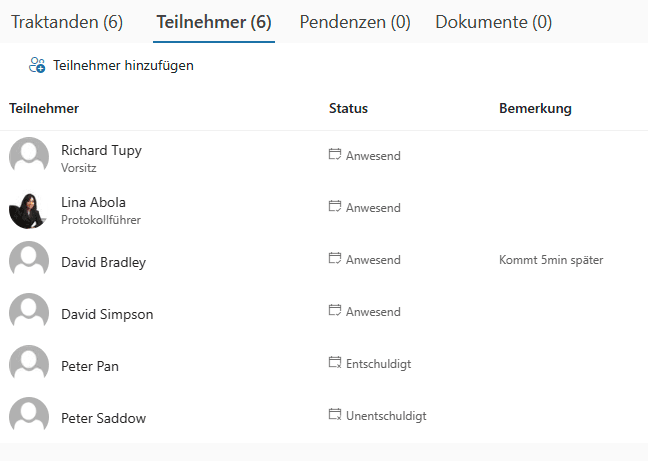This screenshot has width=648, height=461.
Task: Click Richard Tupy's status calendar icon
Action: point(335,155)
